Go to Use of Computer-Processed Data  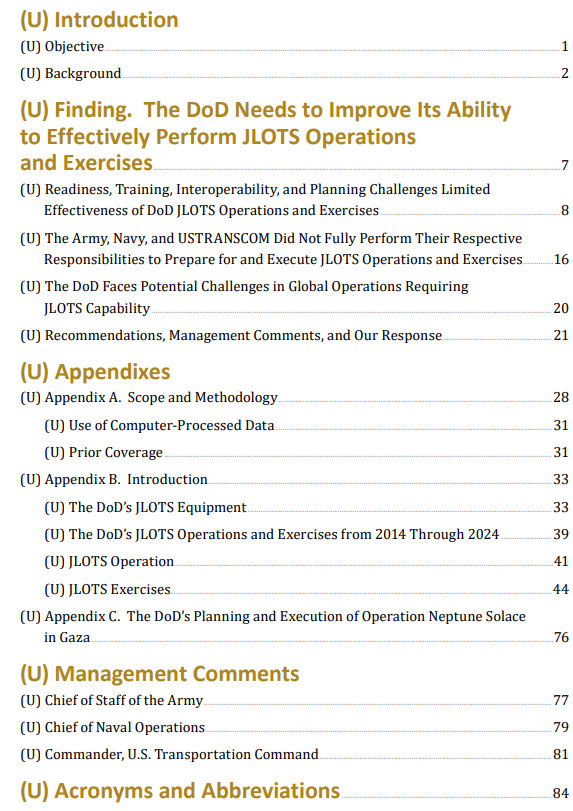pos(306,425)
